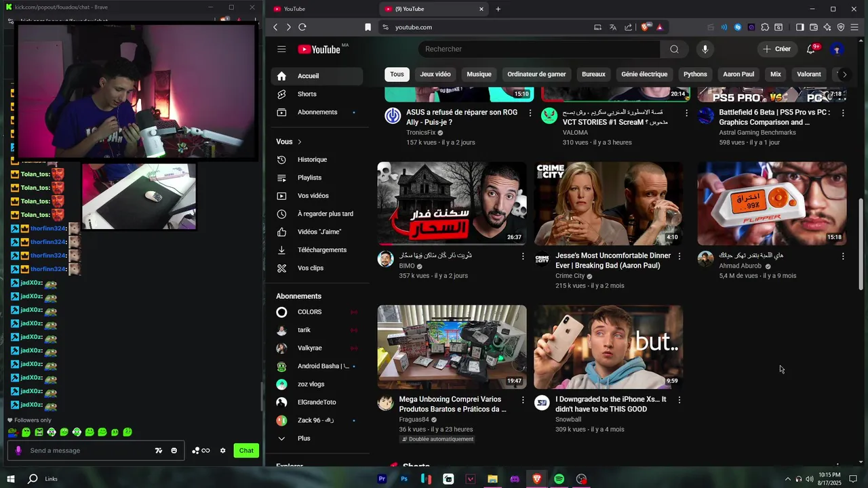
Task: Open options menu for Mega Unboxing video
Action: [523, 400]
